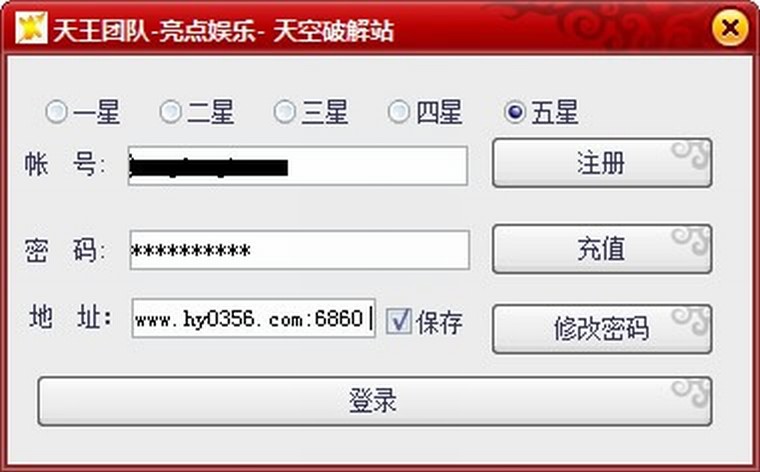Click the 注册 button
The image size is (760, 472).
602,163
